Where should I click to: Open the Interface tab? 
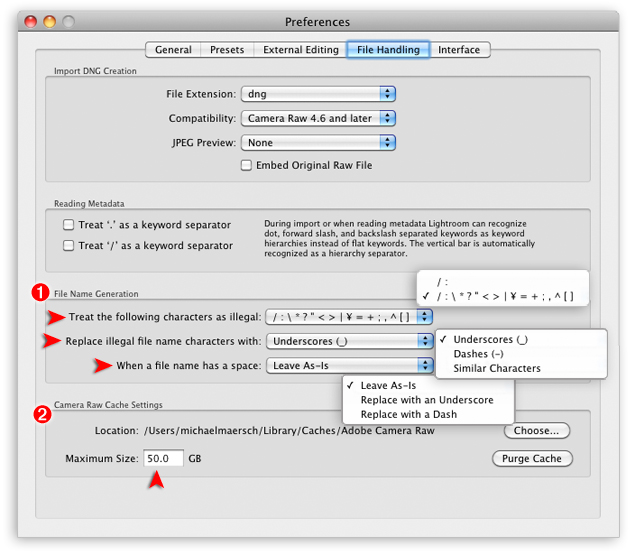459,50
